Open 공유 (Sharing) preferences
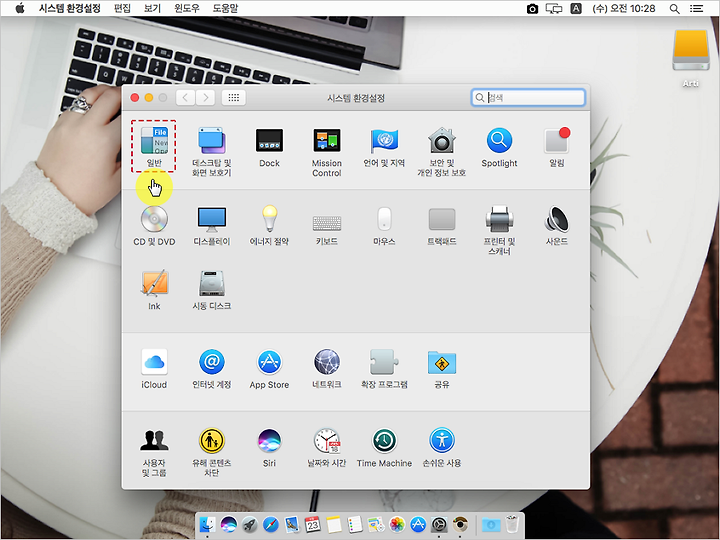 [442, 369]
